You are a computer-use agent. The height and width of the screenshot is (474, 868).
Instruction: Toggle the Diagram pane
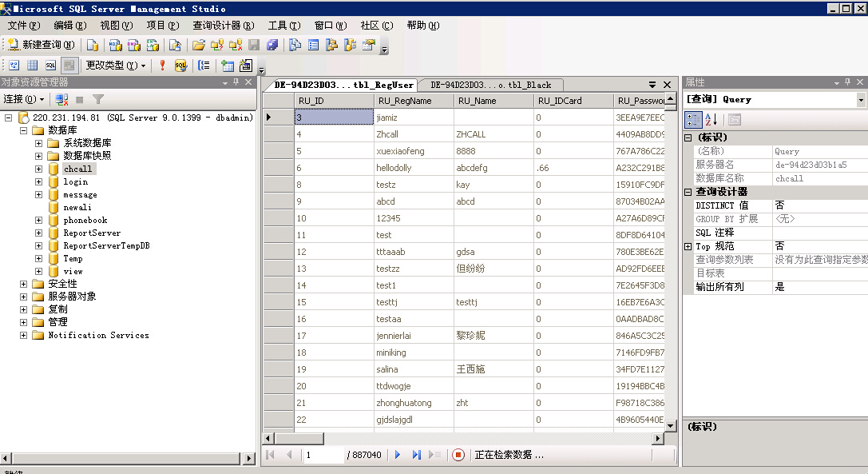pyautogui.click(x=14, y=66)
